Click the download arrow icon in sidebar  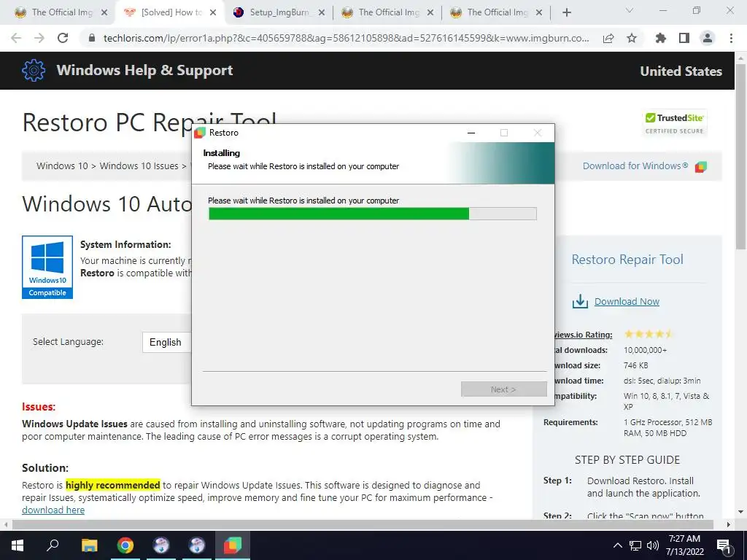pos(580,301)
